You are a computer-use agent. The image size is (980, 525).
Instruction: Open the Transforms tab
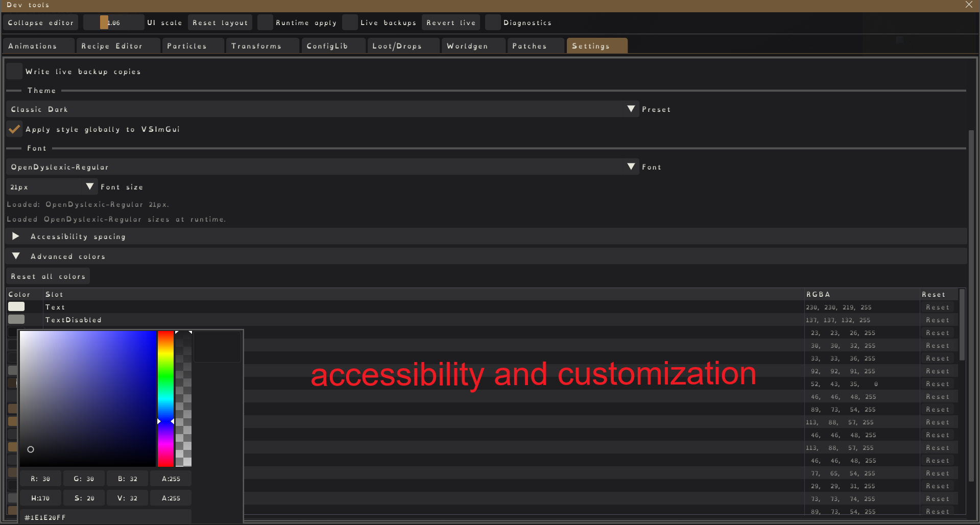pyautogui.click(x=262, y=45)
